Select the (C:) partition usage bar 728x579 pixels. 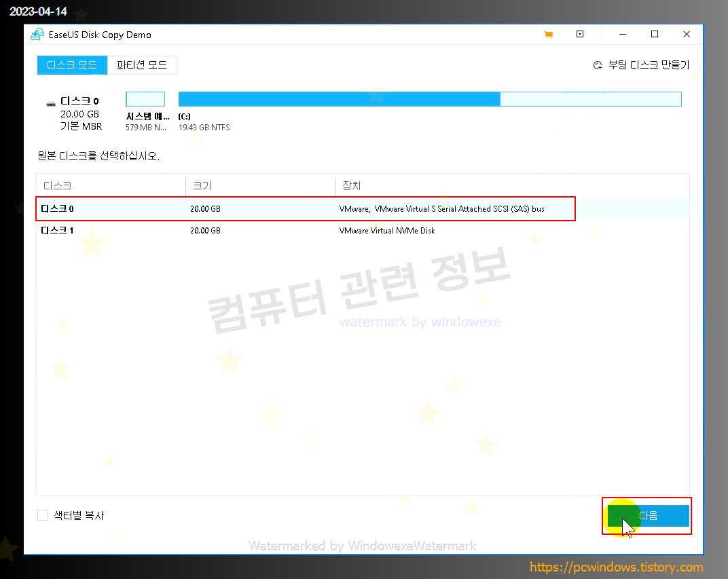(x=430, y=99)
